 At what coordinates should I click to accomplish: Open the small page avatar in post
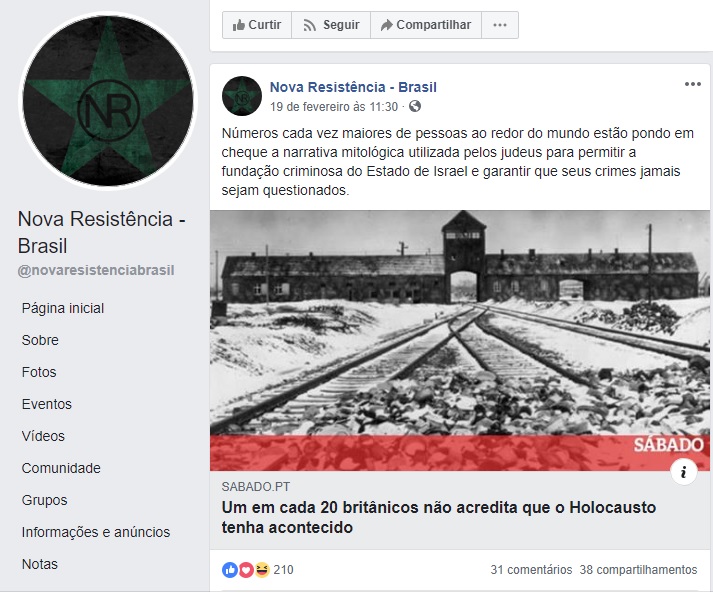(x=242, y=96)
